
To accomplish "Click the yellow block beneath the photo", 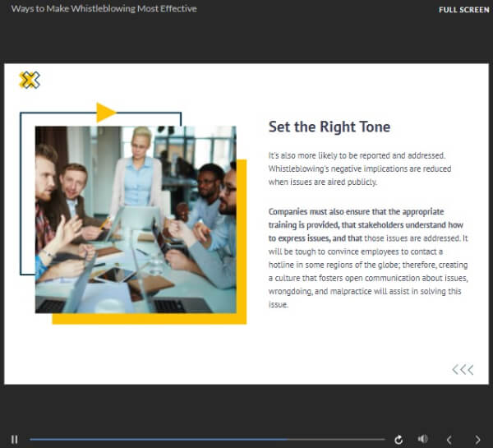I will coord(148,319).
